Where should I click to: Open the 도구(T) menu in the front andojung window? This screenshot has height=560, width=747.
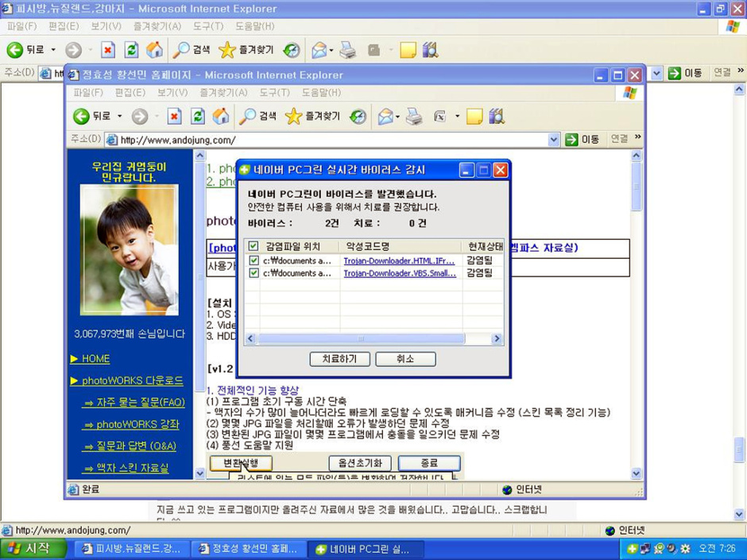(x=274, y=92)
